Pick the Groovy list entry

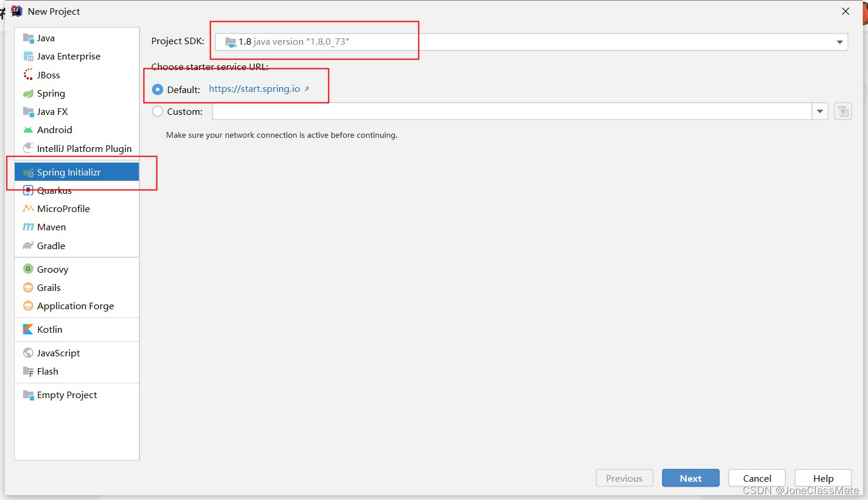[x=77, y=269]
